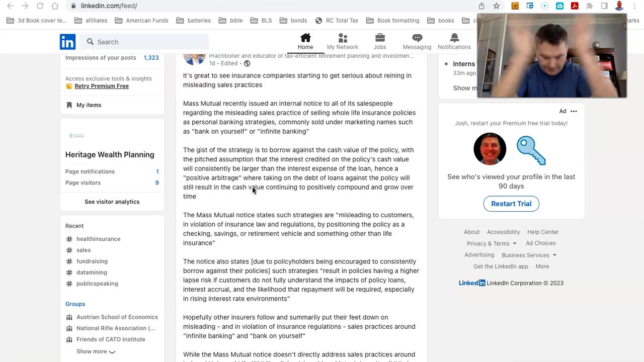This screenshot has height=362, width=644.
Task: Open the Advertising footer link
Action: point(479,255)
